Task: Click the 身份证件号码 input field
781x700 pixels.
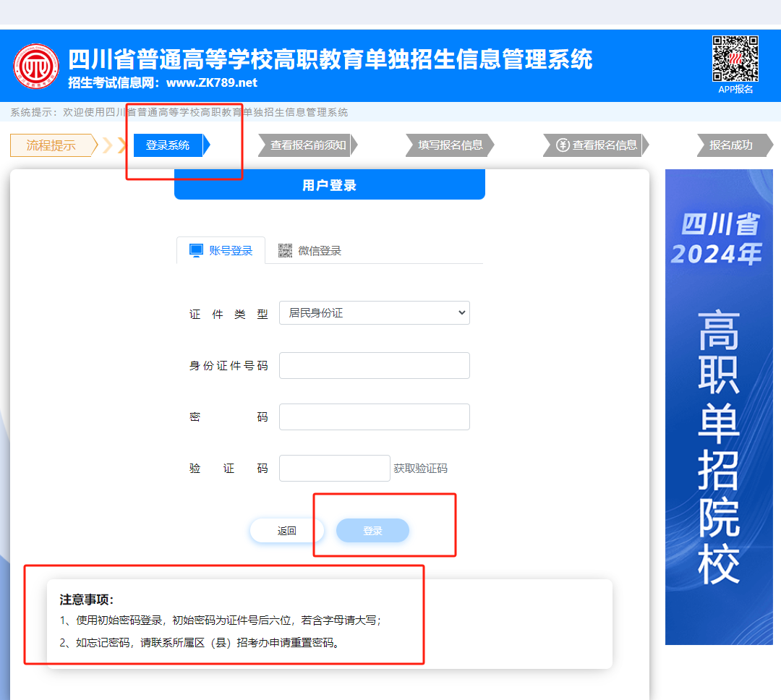Action: tap(374, 365)
